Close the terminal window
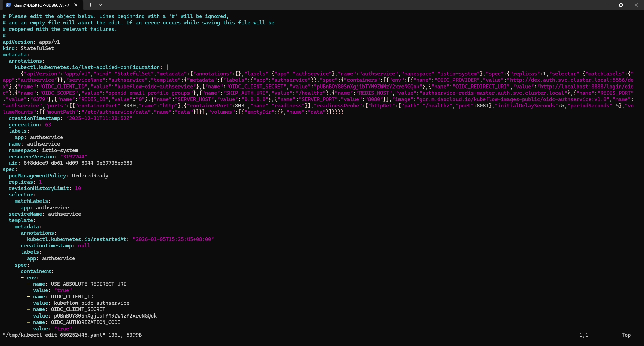 click(x=636, y=5)
